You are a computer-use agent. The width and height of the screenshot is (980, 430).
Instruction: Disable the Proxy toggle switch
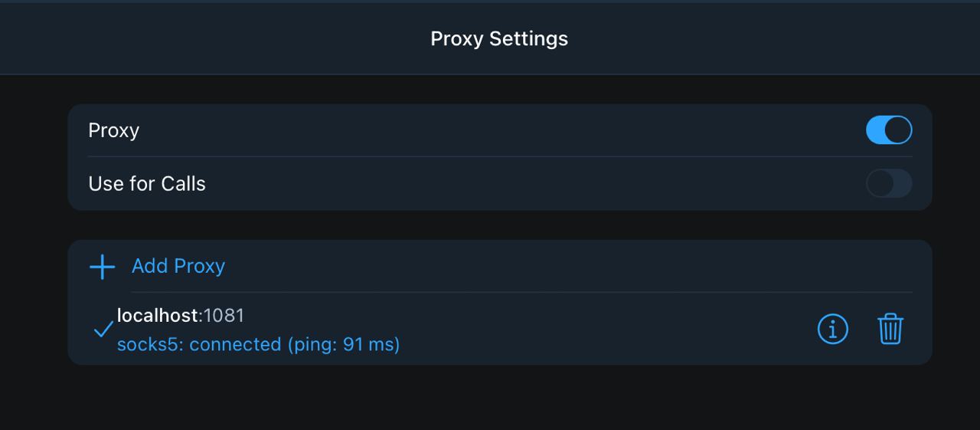tap(889, 130)
